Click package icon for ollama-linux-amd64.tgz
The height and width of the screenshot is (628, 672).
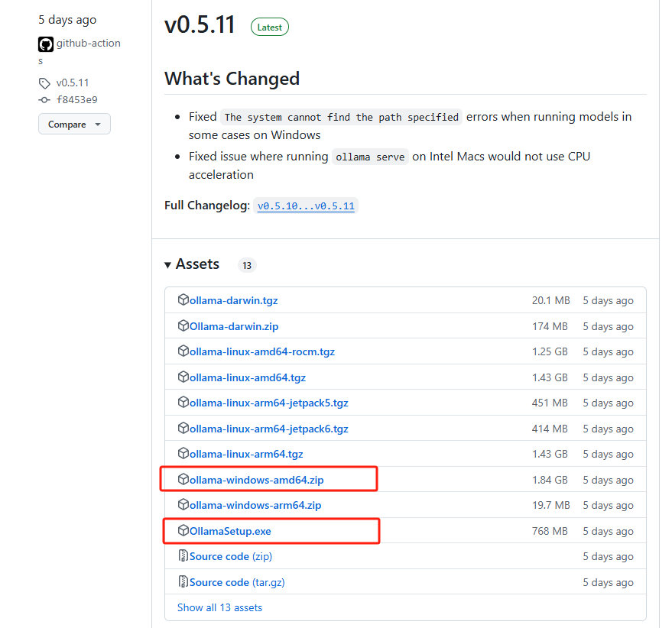coord(183,377)
